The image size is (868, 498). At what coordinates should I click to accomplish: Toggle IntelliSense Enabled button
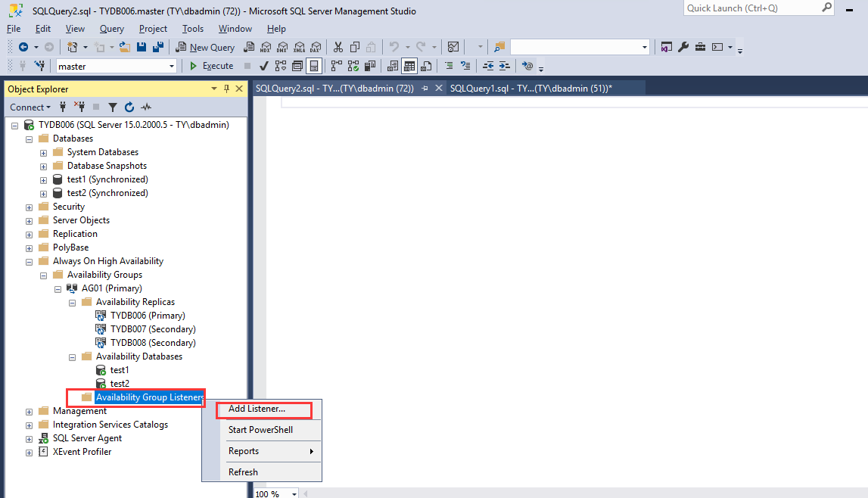coord(314,67)
